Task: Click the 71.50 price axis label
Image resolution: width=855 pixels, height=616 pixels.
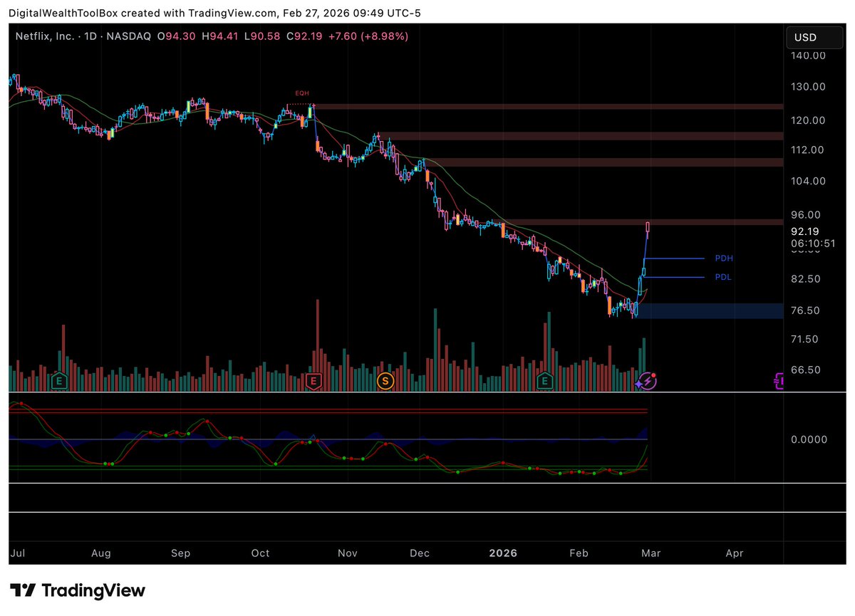Action: (805, 339)
